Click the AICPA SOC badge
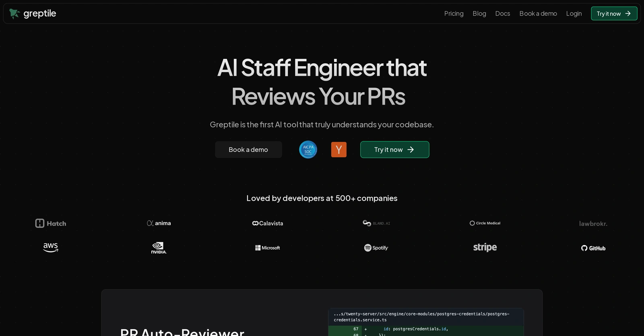644x336 pixels. [308, 149]
